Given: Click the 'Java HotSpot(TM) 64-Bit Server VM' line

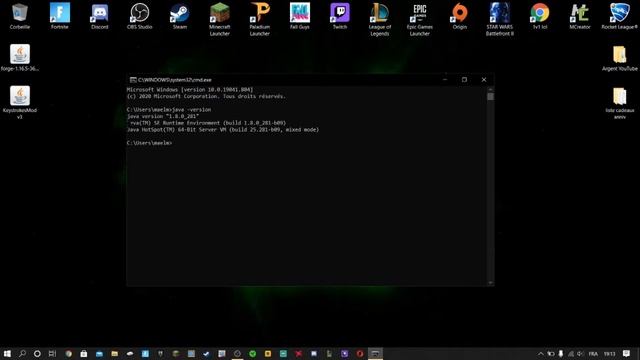Looking at the screenshot, I should pyautogui.click(x=223, y=129).
